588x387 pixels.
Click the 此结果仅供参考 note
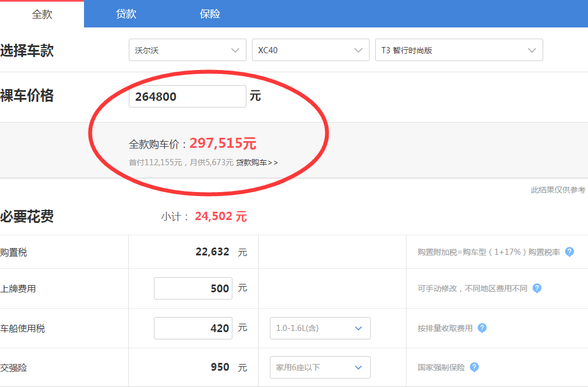[558, 190]
